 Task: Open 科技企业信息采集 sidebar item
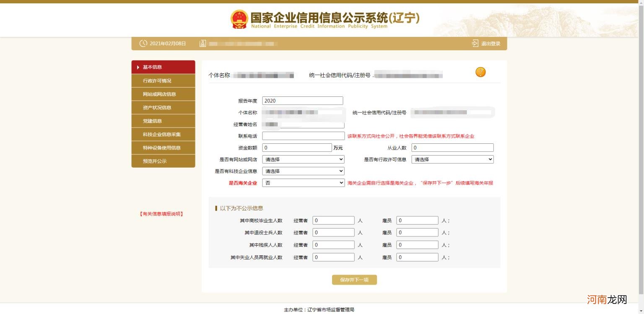163,134
